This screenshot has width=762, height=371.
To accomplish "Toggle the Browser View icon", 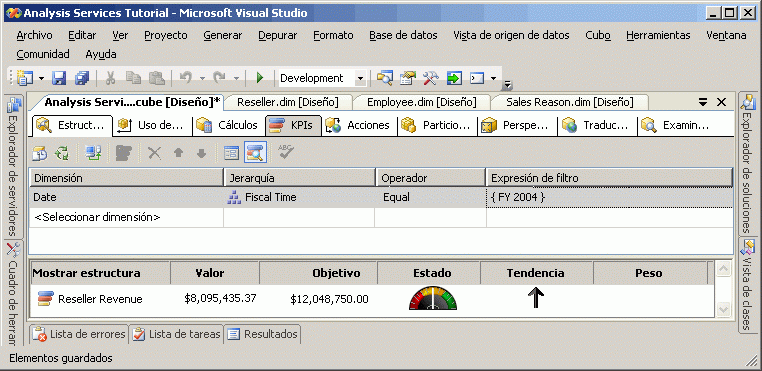I will (255, 153).
